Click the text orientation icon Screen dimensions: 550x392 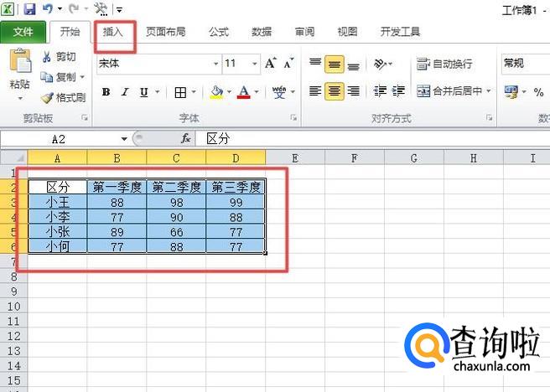coord(381,64)
